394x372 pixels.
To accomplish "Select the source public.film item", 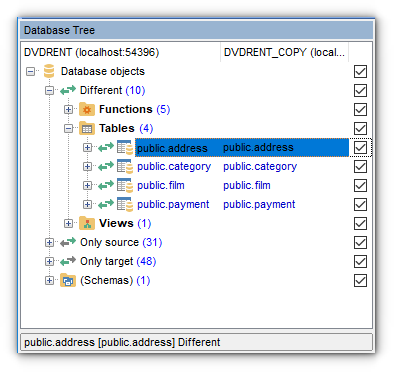I will [x=161, y=185].
